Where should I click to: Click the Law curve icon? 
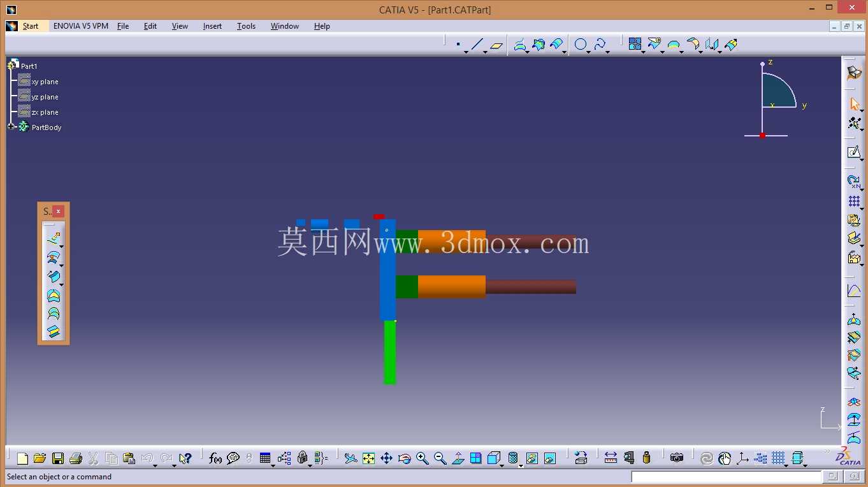(854, 291)
